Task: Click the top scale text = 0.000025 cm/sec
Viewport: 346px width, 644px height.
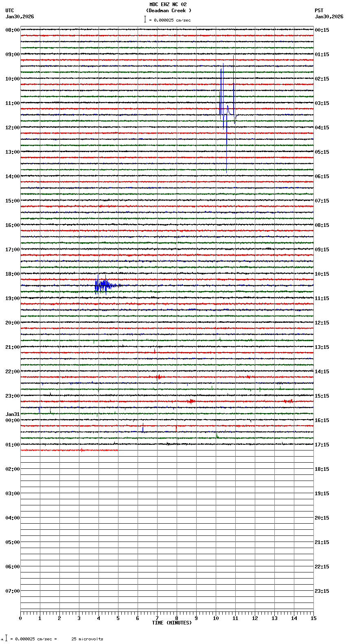Action: tap(170, 20)
